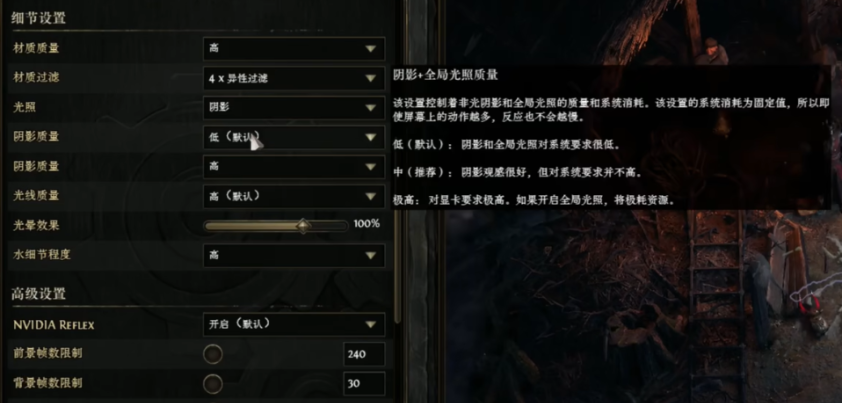Toggle the 背景帧数限制 circle switch
Image resolution: width=842 pixels, height=403 pixels.
[213, 384]
